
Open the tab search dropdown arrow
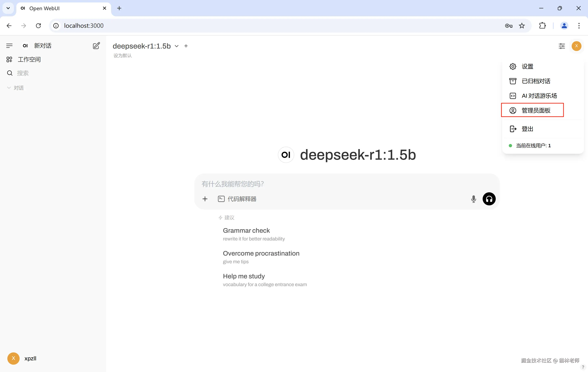[8, 8]
